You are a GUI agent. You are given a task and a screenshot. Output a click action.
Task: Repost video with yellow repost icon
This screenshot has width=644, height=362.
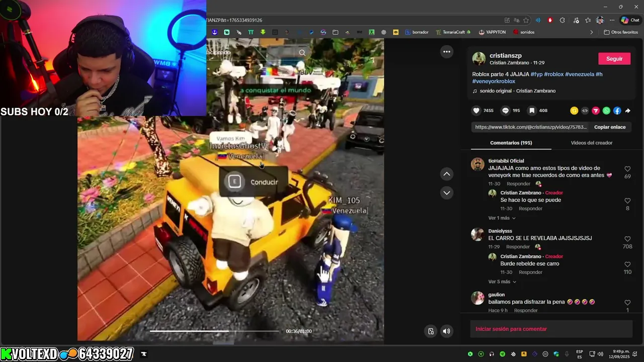574,111
